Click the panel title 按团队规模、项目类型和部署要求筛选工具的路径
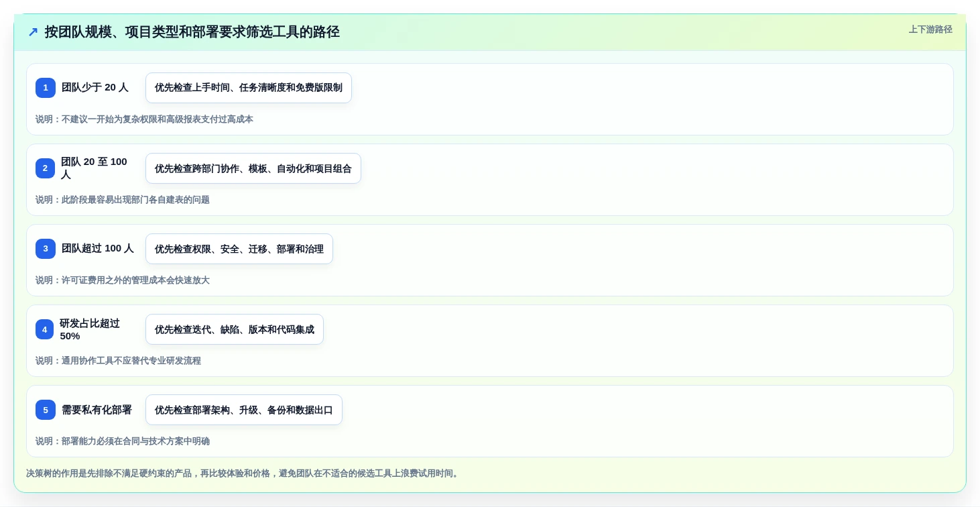The height and width of the screenshot is (507, 980). click(192, 32)
